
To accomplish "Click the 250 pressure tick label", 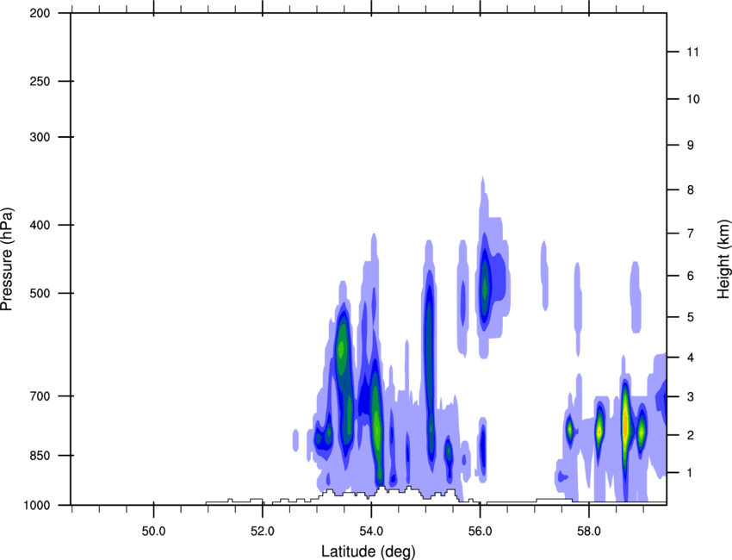I will tap(40, 81).
